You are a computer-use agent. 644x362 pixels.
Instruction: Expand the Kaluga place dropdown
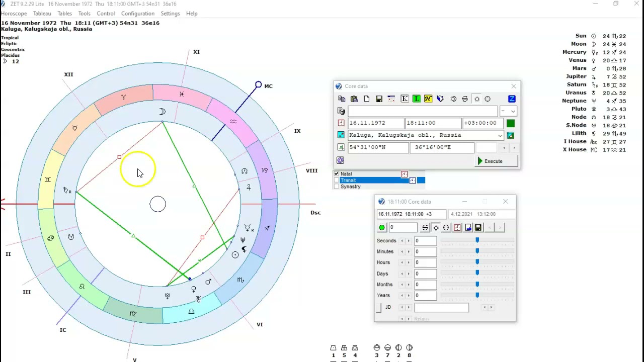[500, 135]
